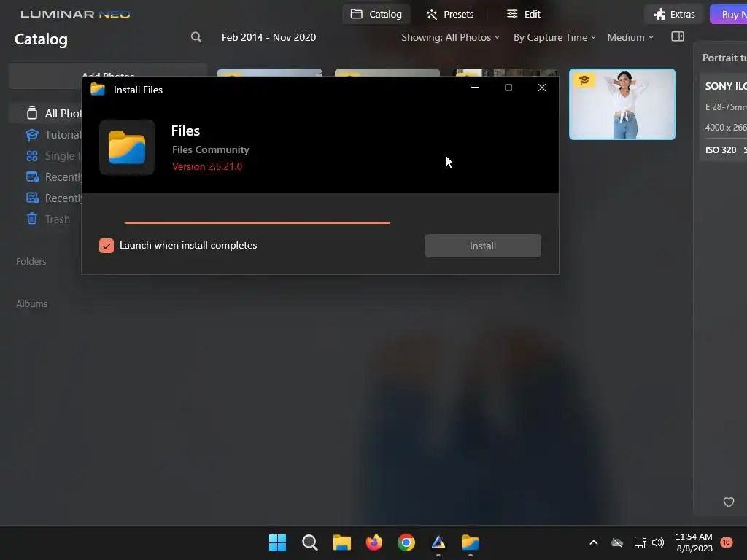Click the Albums section label
This screenshot has height=560, width=747.
click(31, 303)
